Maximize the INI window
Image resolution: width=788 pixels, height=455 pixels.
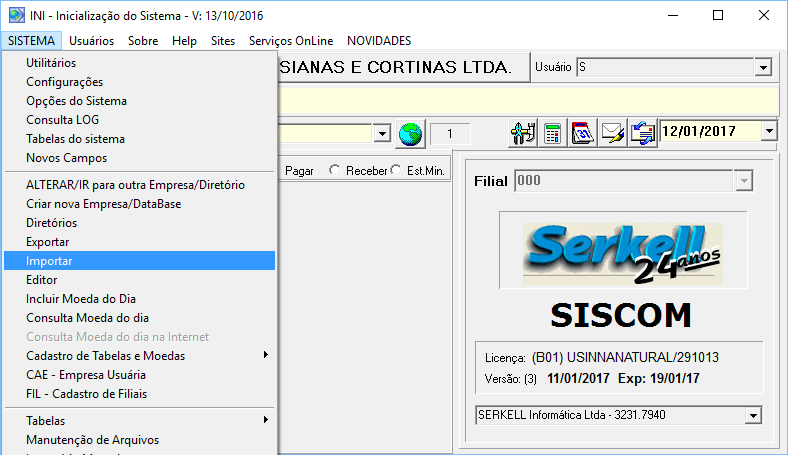click(718, 16)
